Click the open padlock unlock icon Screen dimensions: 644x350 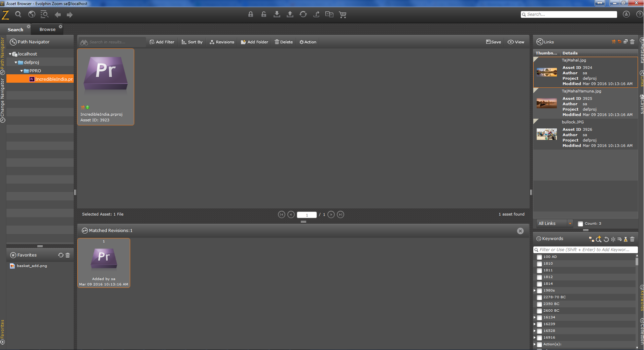264,14
